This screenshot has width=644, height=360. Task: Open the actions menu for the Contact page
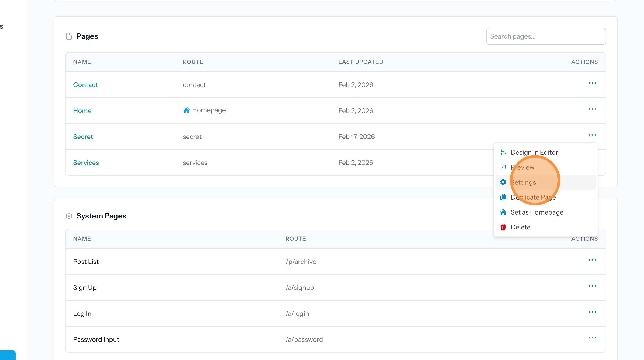(x=592, y=83)
